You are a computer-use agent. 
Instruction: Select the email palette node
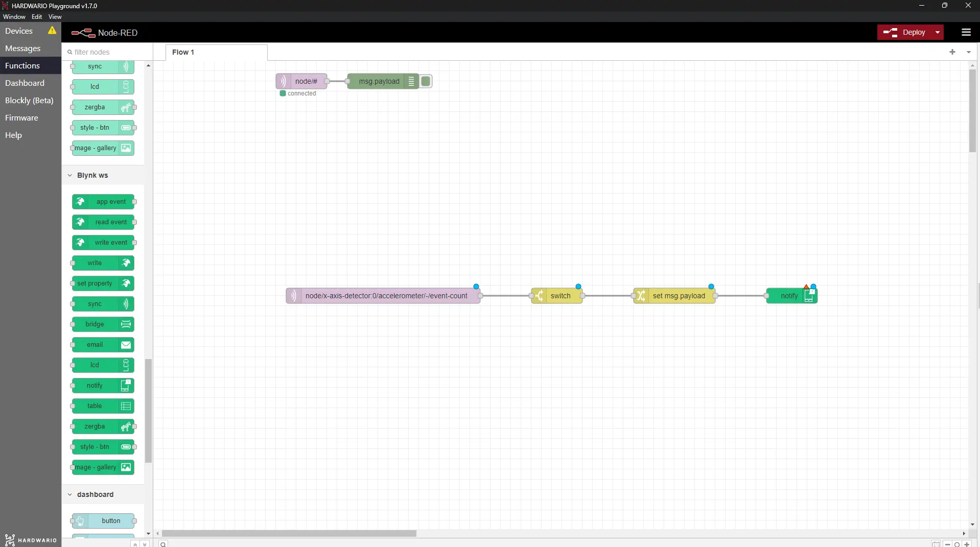(103, 345)
